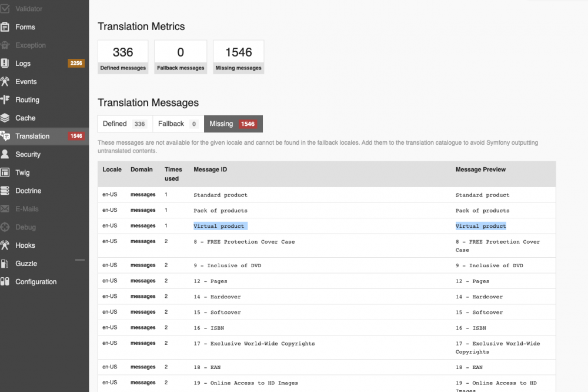The image size is (588, 392).
Task: Click the 2256 badge next to Logs
Action: coord(76,63)
